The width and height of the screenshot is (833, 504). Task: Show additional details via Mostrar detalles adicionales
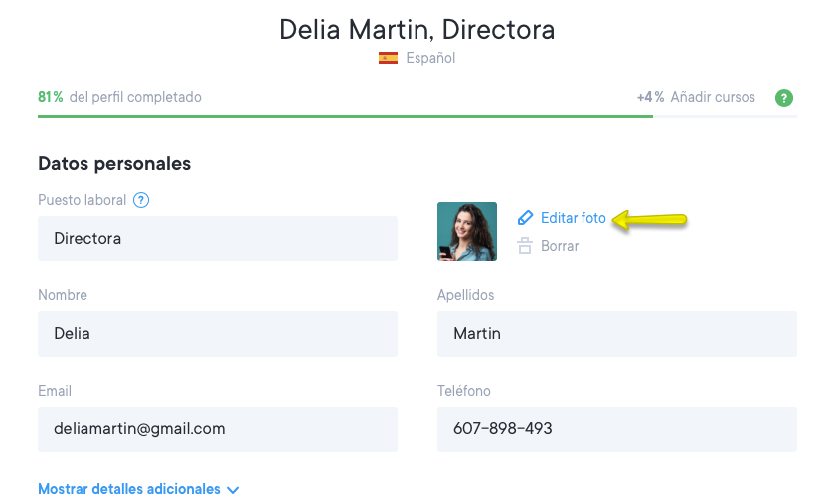pyautogui.click(x=129, y=489)
